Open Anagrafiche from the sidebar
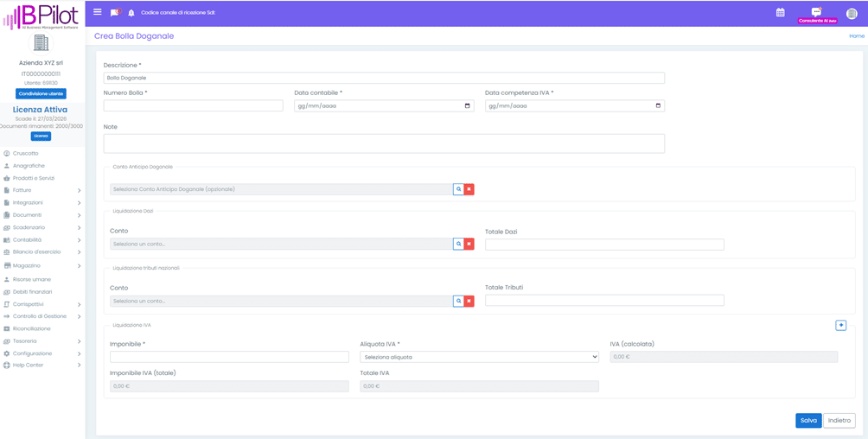 (29, 166)
